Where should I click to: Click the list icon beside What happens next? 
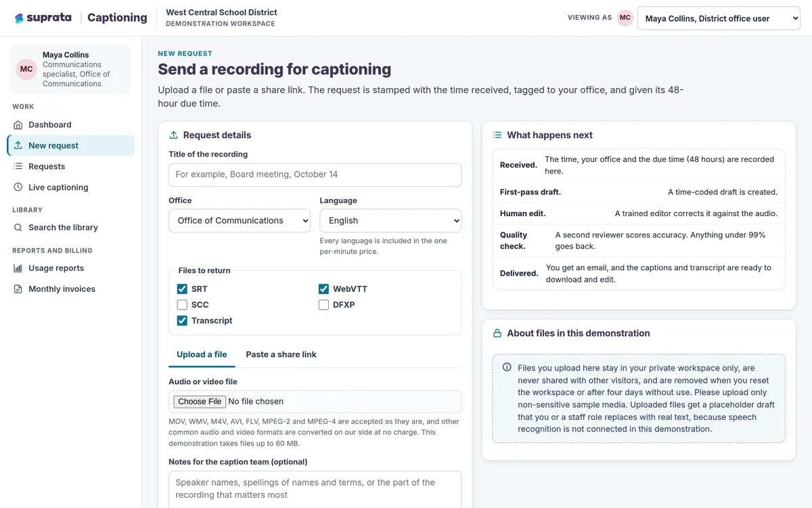(x=497, y=135)
